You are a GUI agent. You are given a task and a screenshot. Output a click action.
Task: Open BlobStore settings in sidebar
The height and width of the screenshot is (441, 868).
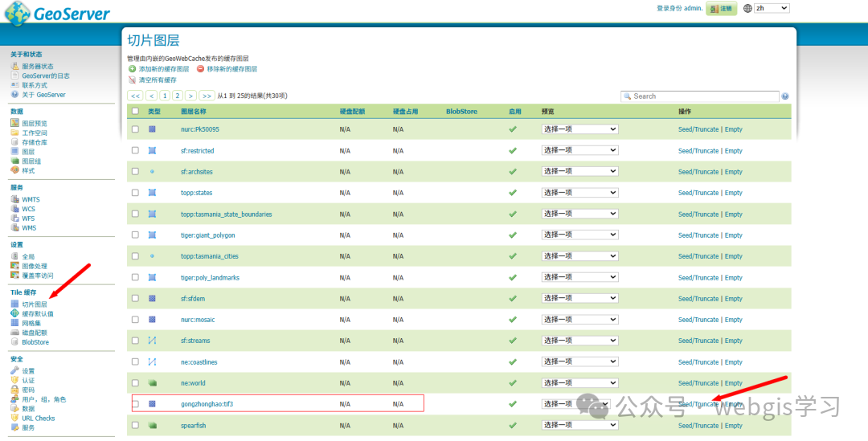point(35,342)
